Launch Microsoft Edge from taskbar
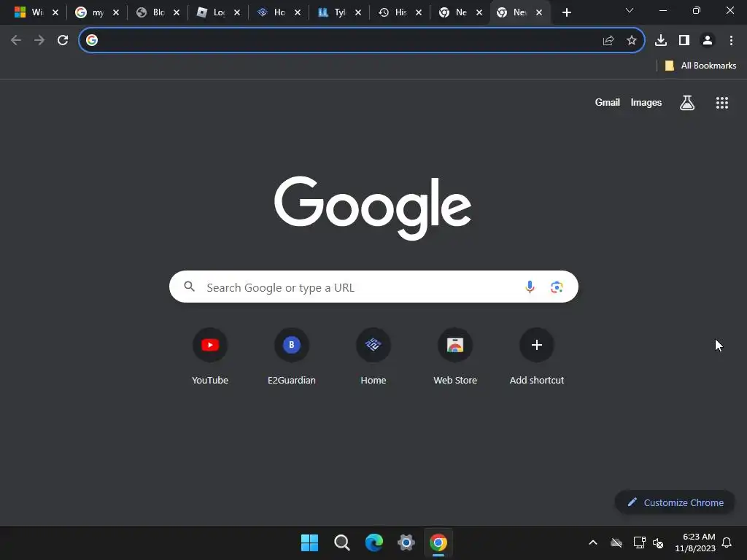This screenshot has height=560, width=747. point(374,542)
